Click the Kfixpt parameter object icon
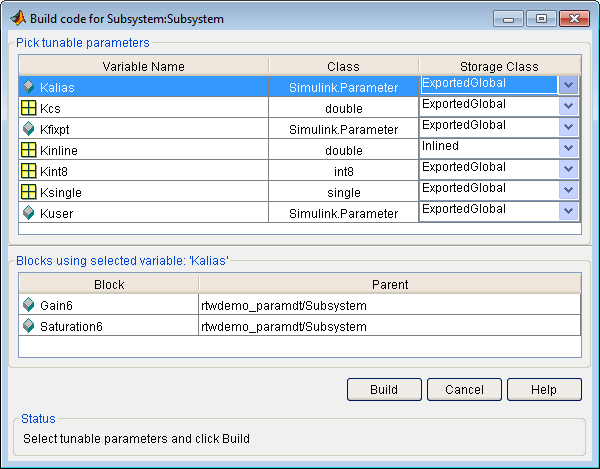Screen dimensions: 600x469 pyautogui.click(x=29, y=129)
